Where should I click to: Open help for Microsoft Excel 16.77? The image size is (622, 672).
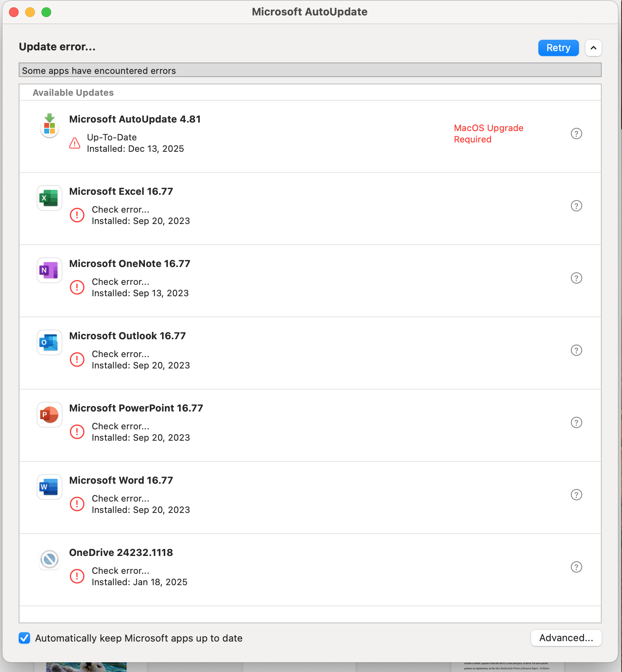(577, 206)
